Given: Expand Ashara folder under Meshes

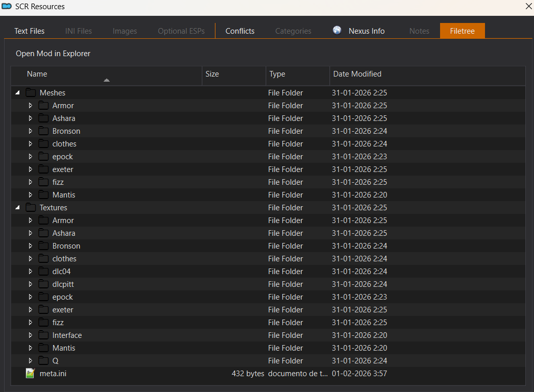Looking at the screenshot, I should tap(30, 118).
